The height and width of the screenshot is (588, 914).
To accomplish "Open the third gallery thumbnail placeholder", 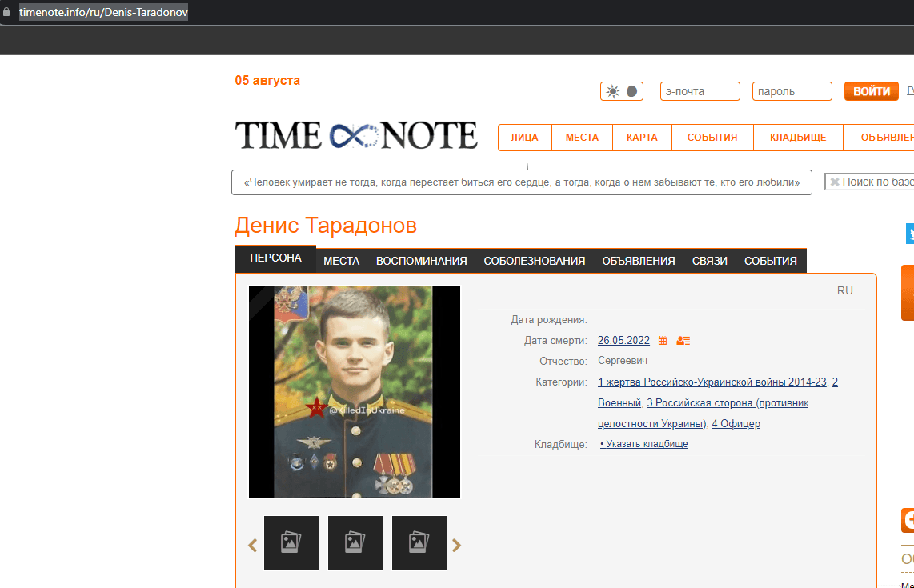I will pos(419,543).
